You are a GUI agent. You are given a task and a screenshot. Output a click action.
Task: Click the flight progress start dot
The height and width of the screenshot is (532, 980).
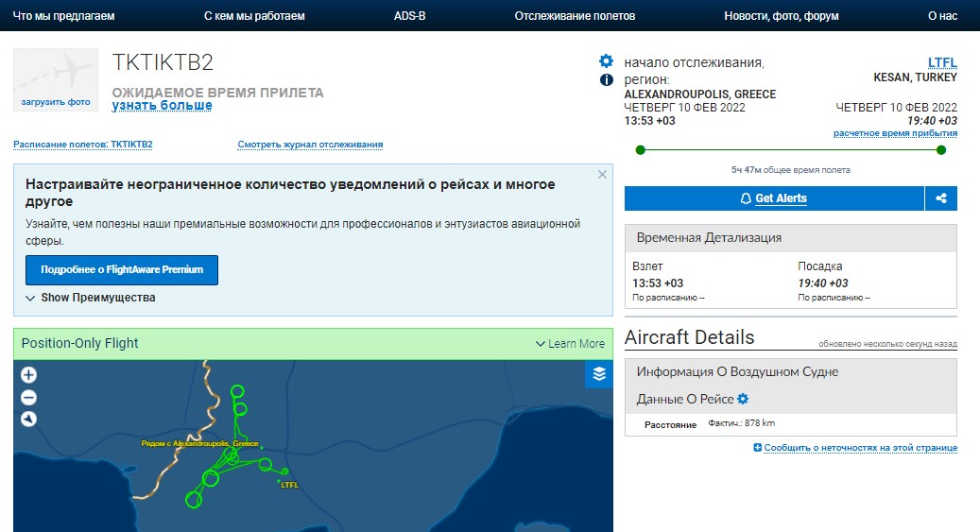pos(640,150)
